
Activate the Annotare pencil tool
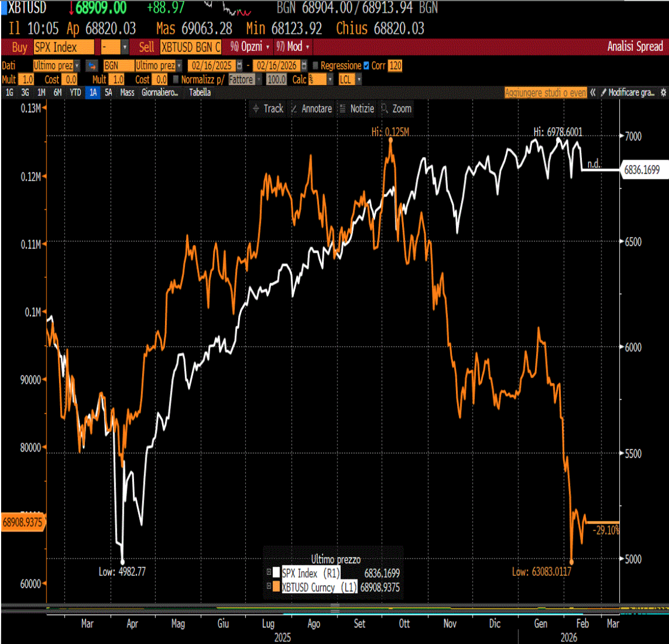(312, 108)
